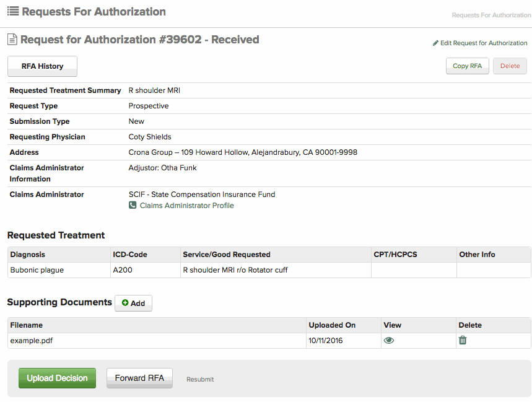Open the RFA History tab
The height and width of the screenshot is (402, 532).
(x=42, y=66)
